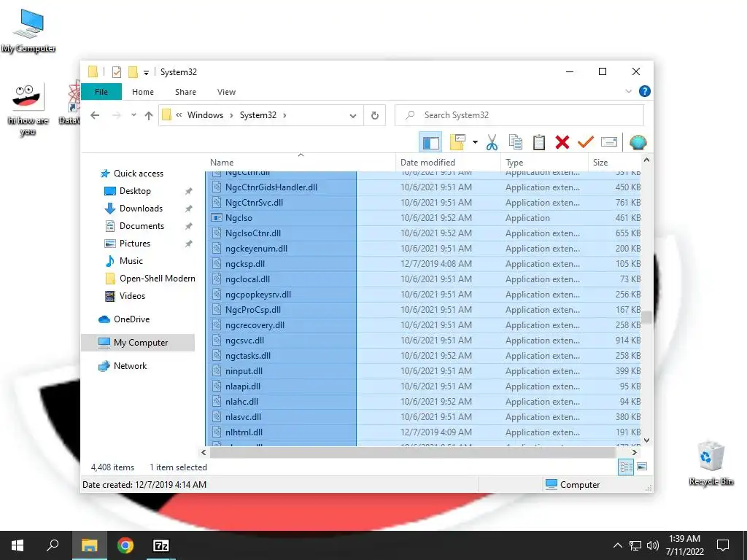747x560 pixels.
Task: Open 7-Zip from the taskbar
Action: pyautogui.click(x=161, y=545)
